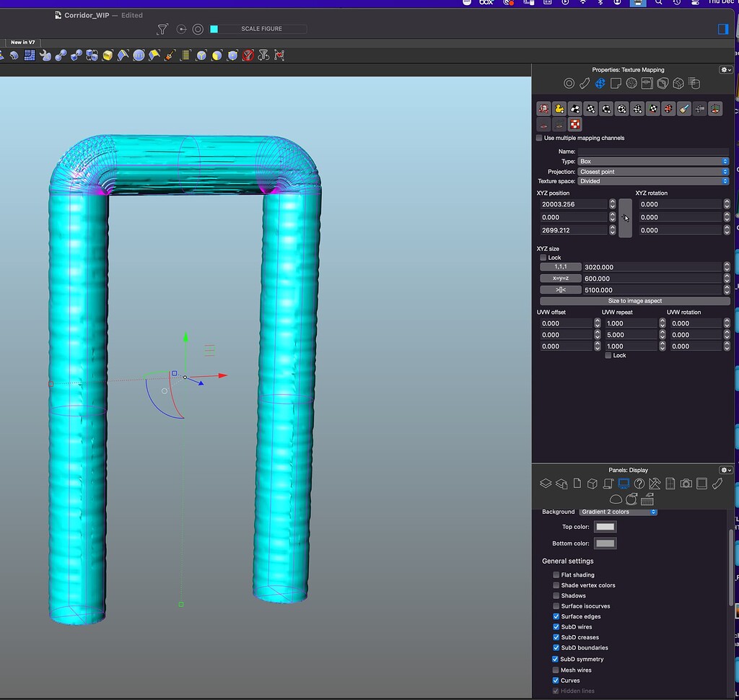Click the camera snapshot icon in the Display panel
This screenshot has height=700, width=739.
point(686,483)
